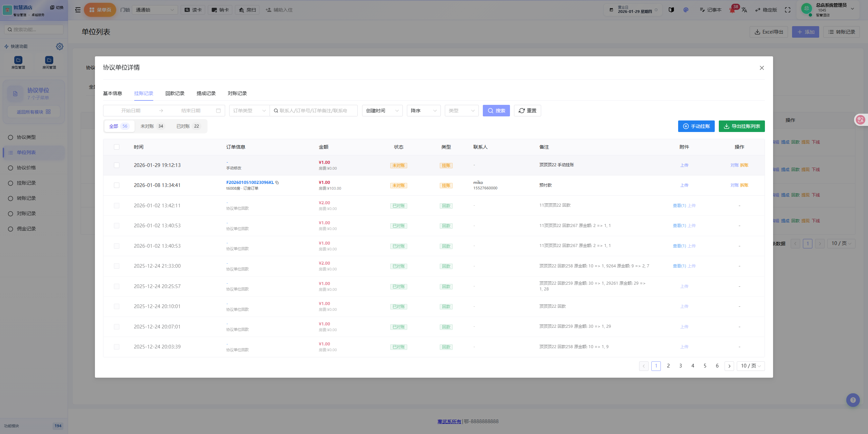Click the 开始日期 date range field

131,111
